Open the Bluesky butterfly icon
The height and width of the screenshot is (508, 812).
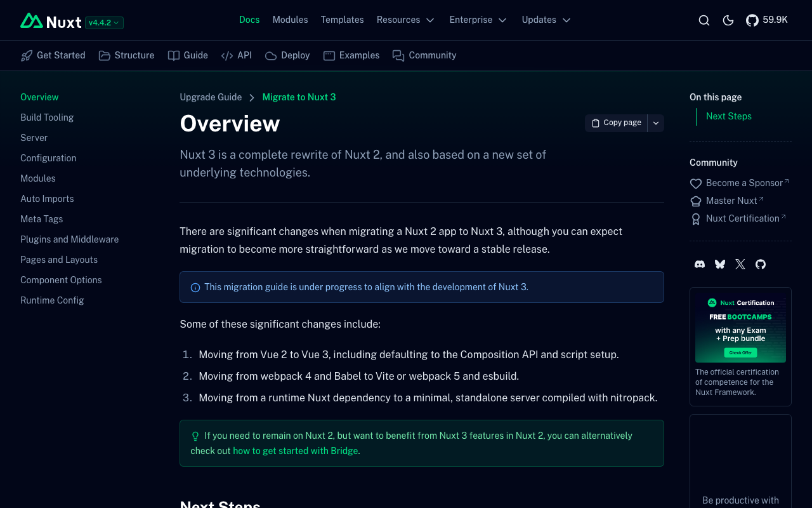[720, 264]
